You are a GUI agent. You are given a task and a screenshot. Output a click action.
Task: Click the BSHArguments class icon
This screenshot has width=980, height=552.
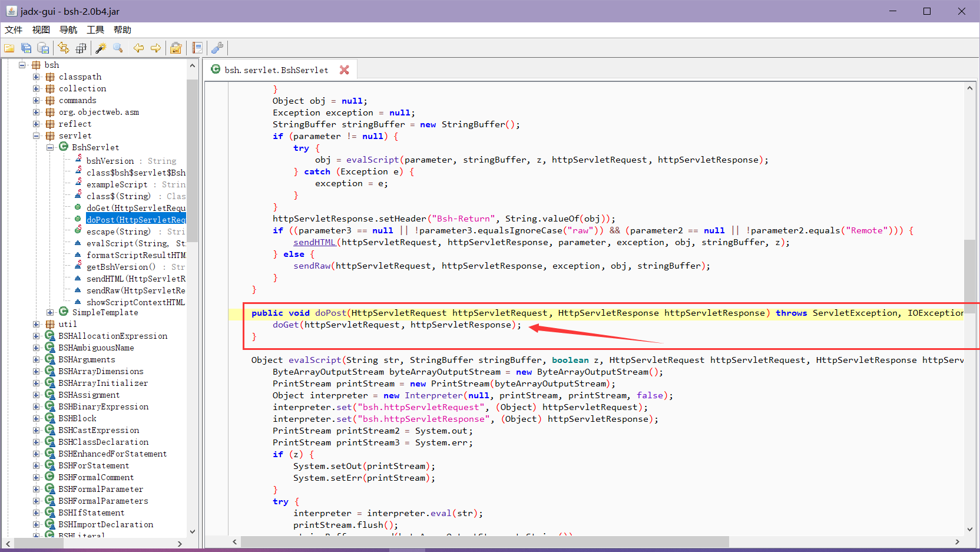tap(50, 359)
